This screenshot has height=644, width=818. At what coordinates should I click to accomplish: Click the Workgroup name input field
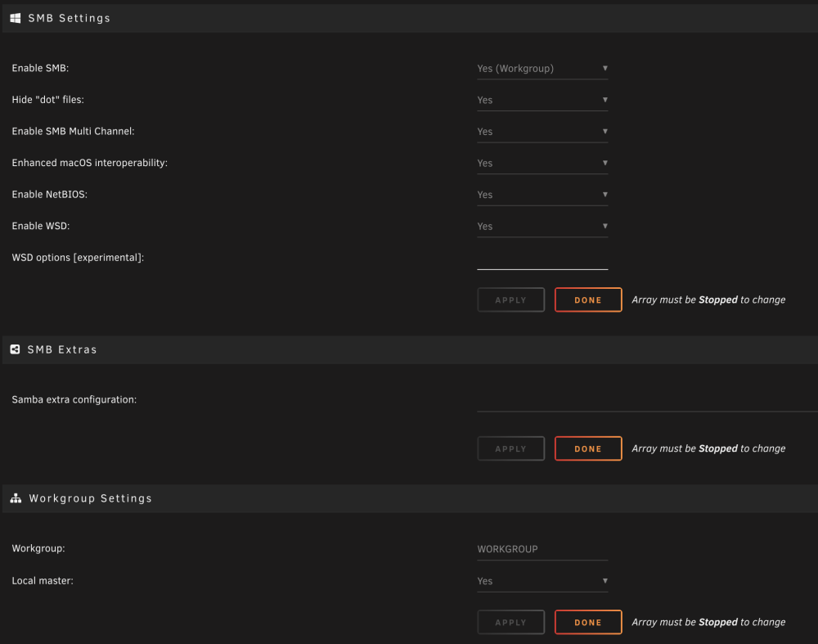[542, 549]
